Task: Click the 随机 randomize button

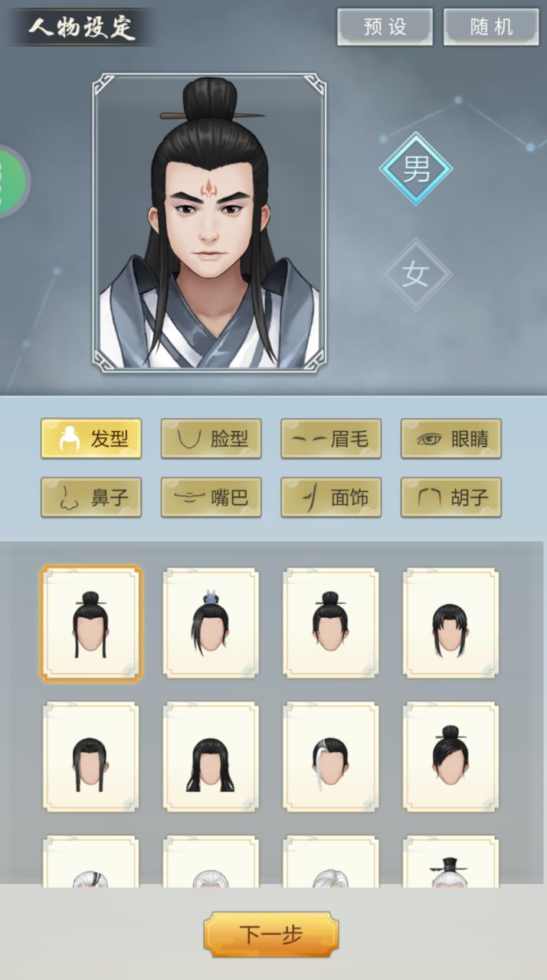Action: click(x=491, y=28)
